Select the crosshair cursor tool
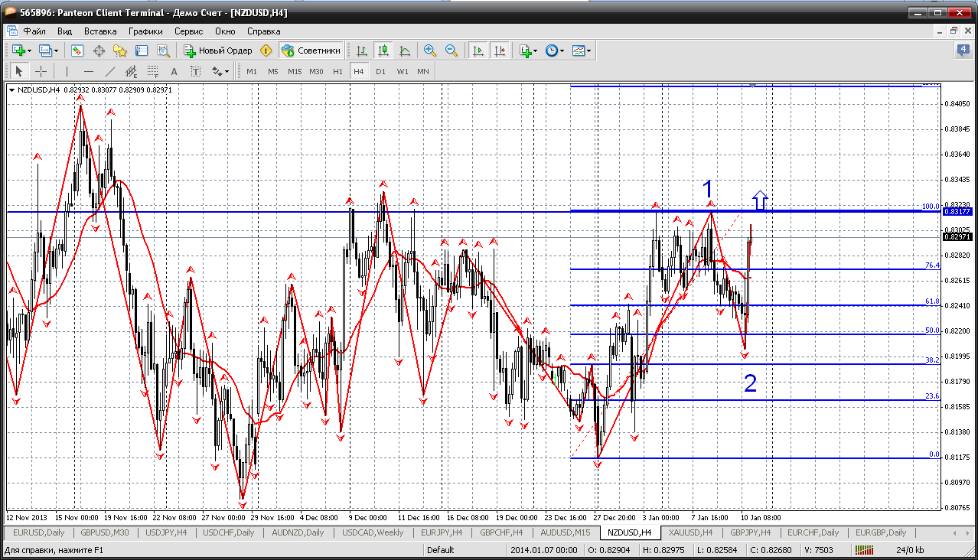 click(x=41, y=71)
